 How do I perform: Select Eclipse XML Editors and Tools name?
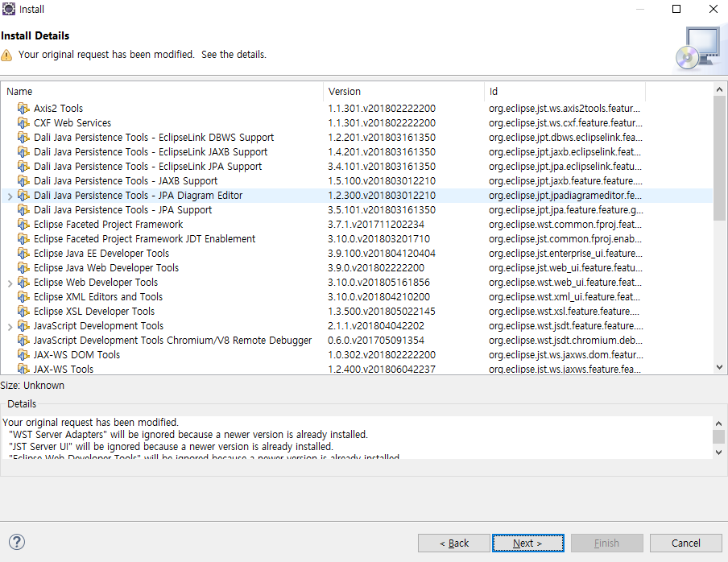click(x=98, y=296)
